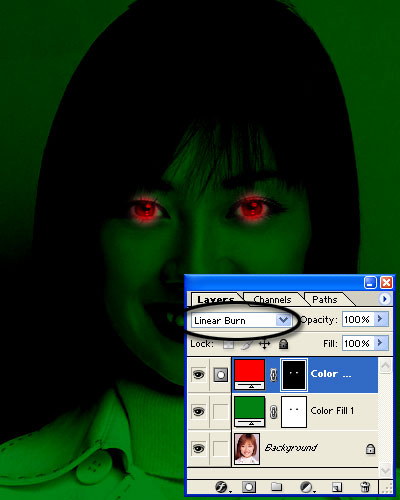Hide the top red Color Fill layer

tap(198, 375)
